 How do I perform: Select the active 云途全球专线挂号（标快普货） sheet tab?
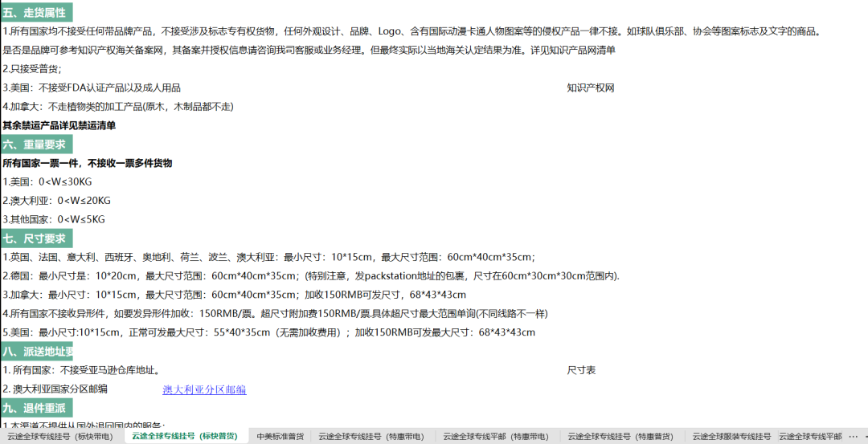click(x=184, y=436)
